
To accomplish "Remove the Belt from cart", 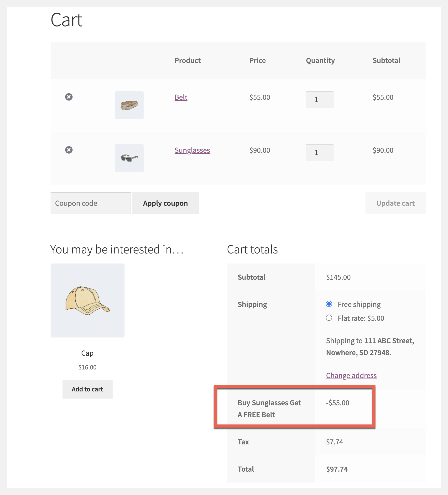I will [x=69, y=97].
